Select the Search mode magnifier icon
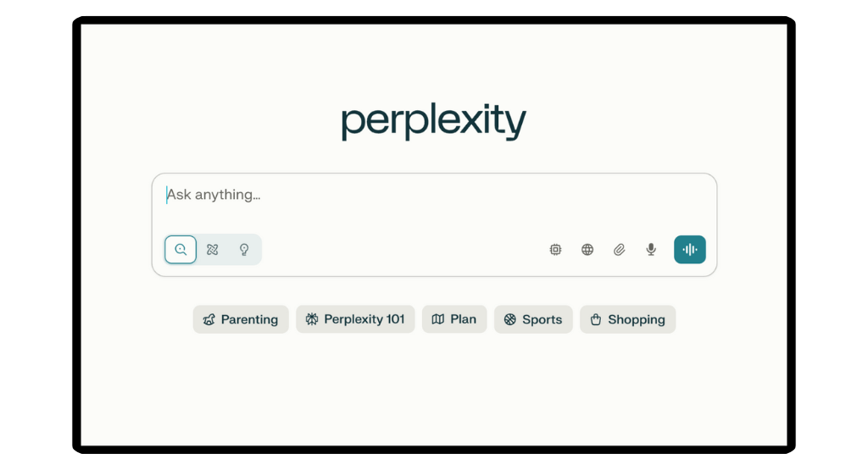Image resolution: width=868 pixels, height=470 pixels. click(181, 249)
